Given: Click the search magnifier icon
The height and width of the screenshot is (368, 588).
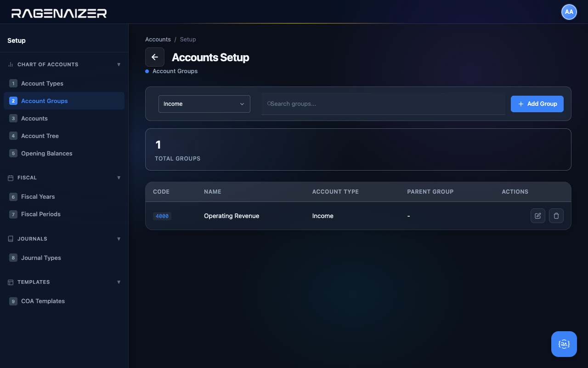Looking at the screenshot, I should (269, 103).
